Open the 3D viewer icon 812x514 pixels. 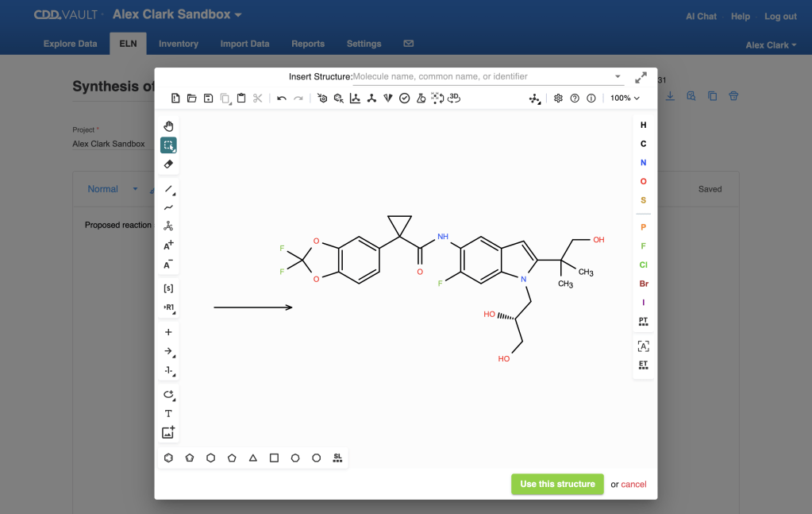coord(454,99)
